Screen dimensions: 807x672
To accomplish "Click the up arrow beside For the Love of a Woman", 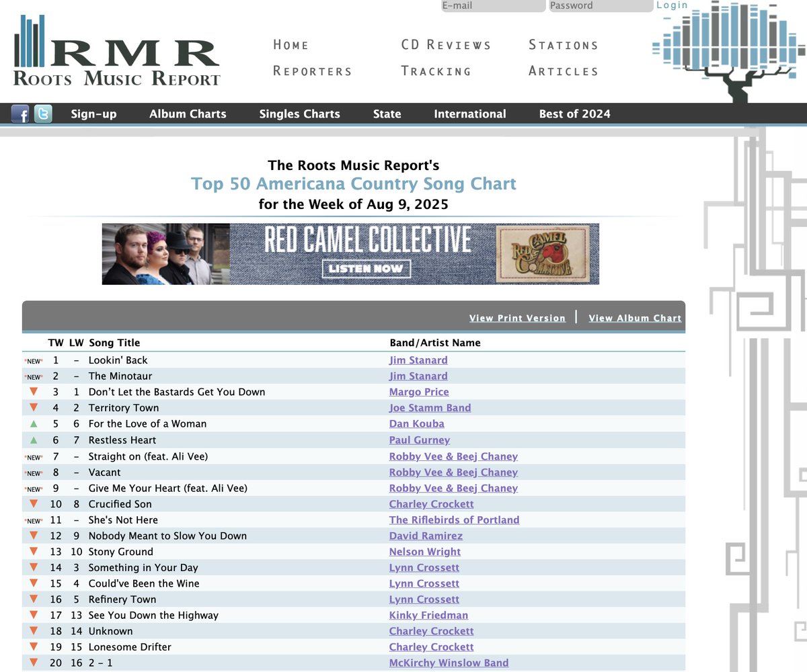I will pos(34,424).
